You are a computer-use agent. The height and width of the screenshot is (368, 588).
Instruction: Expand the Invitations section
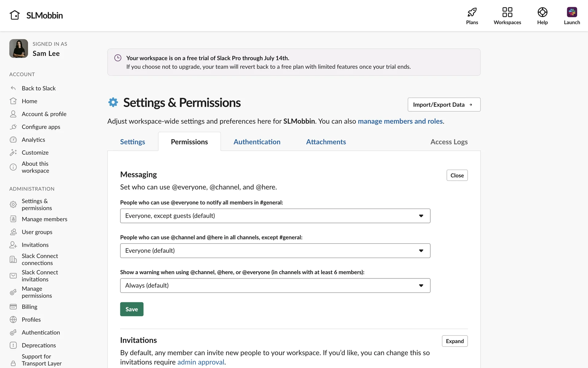pos(454,341)
